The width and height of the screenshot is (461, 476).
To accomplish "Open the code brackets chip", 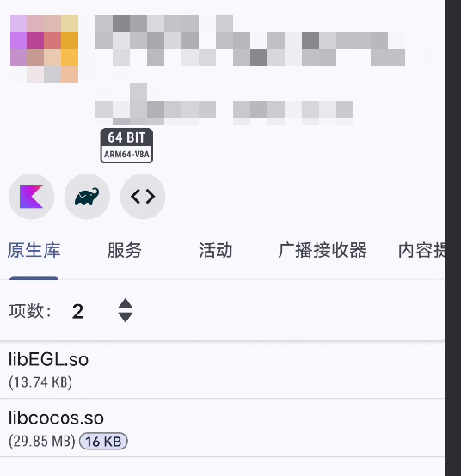I will click(x=143, y=197).
